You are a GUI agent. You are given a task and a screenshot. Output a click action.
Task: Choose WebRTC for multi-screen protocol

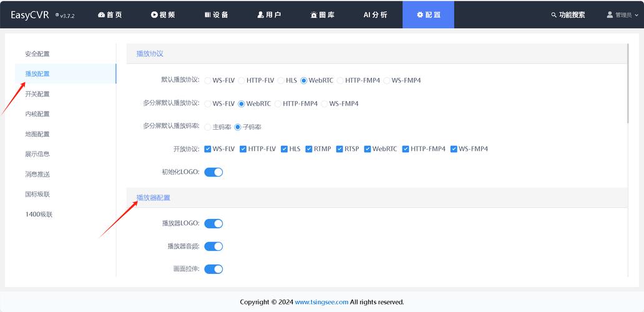point(241,104)
